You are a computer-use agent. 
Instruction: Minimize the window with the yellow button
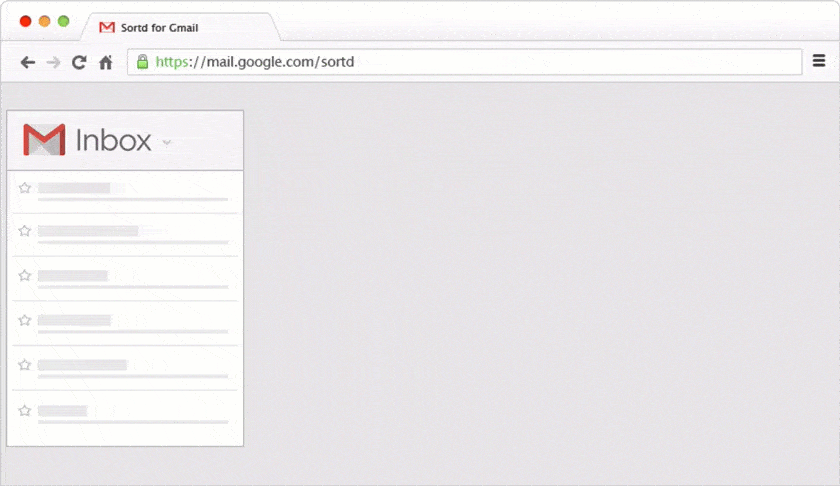point(44,21)
